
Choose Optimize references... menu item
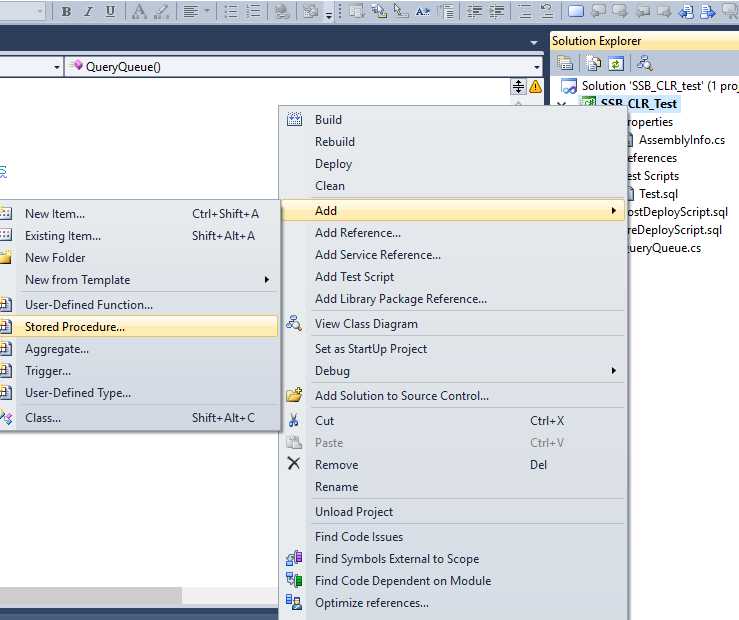click(453, 603)
